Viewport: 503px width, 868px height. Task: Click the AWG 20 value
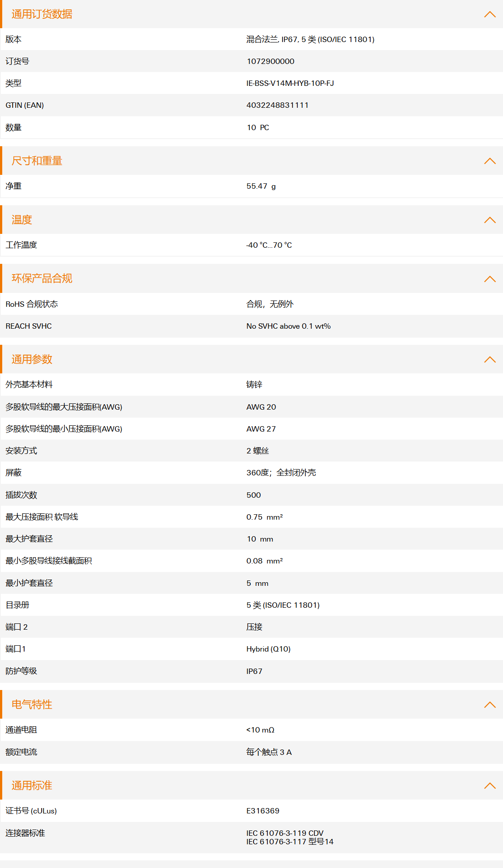coord(261,407)
